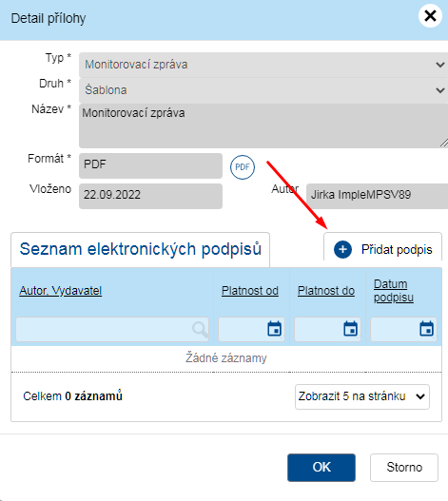Open calendar picker for Platnost od filter
The width and height of the screenshot is (448, 501).
click(274, 329)
